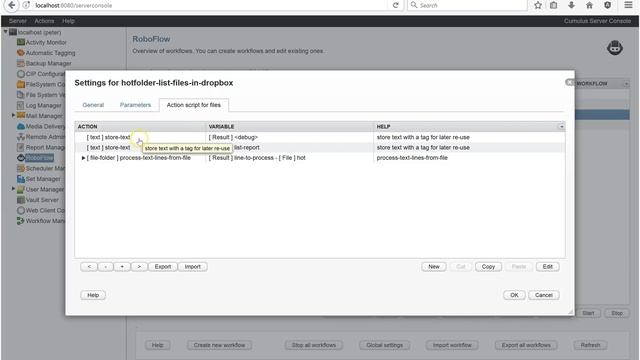Viewport: 640px width, 360px height.
Task: Open the Actions menu
Action: coord(44,21)
